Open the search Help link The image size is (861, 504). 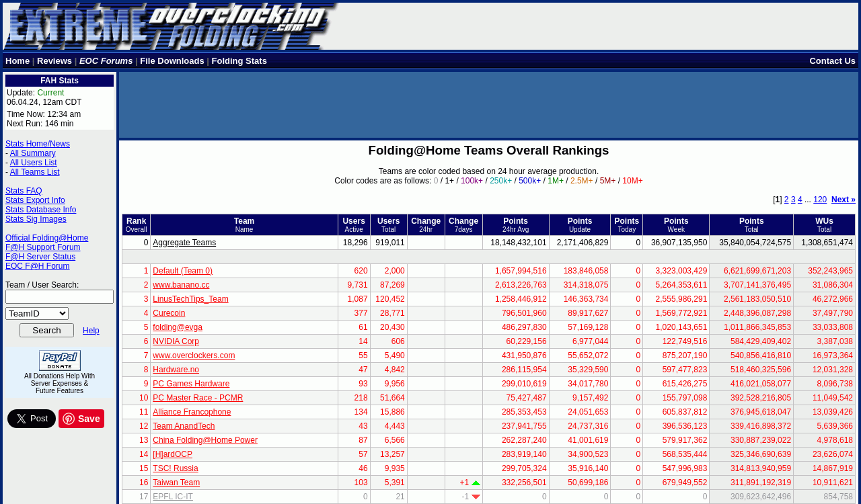point(91,331)
